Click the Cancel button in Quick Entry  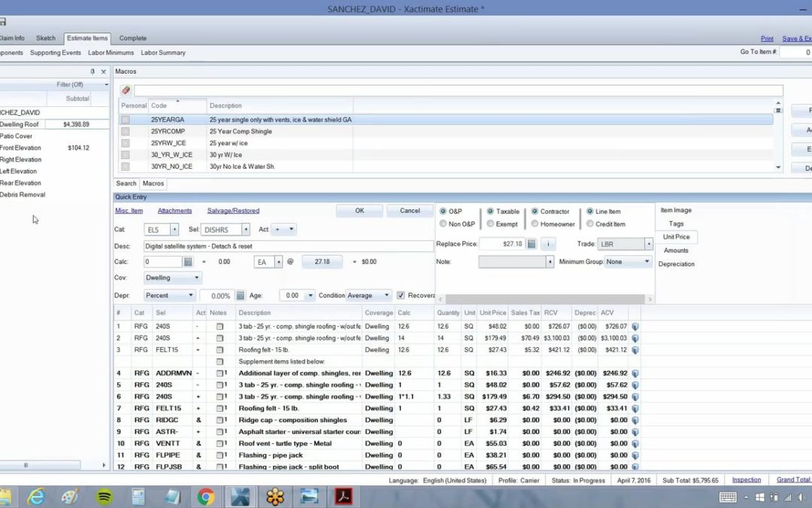410,211
